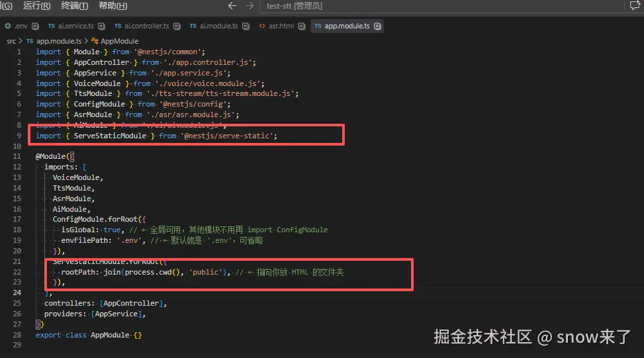Switch to the ai.service.ts tab

click(x=75, y=26)
